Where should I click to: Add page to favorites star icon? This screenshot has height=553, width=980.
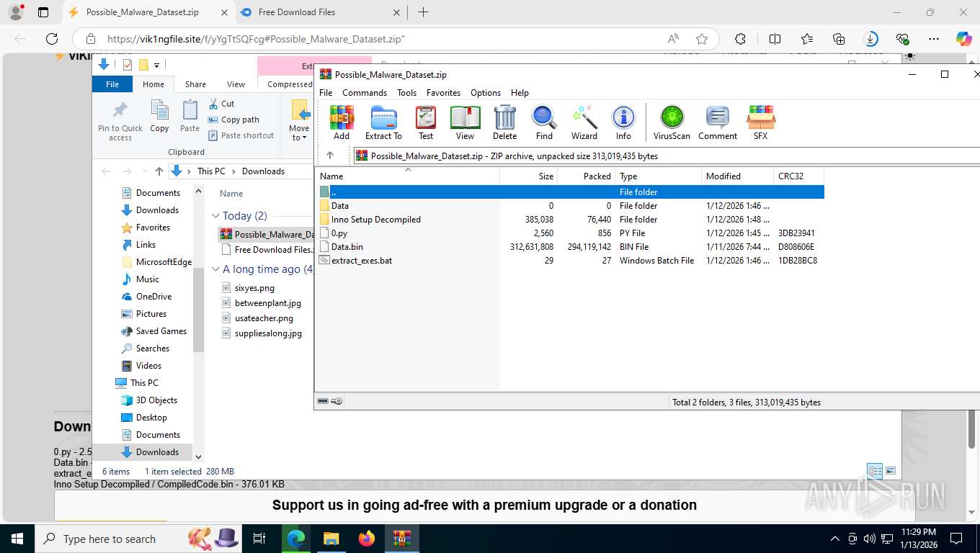click(702, 39)
